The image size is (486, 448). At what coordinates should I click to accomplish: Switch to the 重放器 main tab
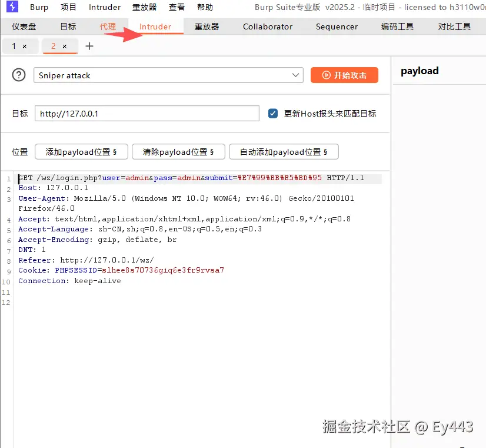tap(207, 26)
